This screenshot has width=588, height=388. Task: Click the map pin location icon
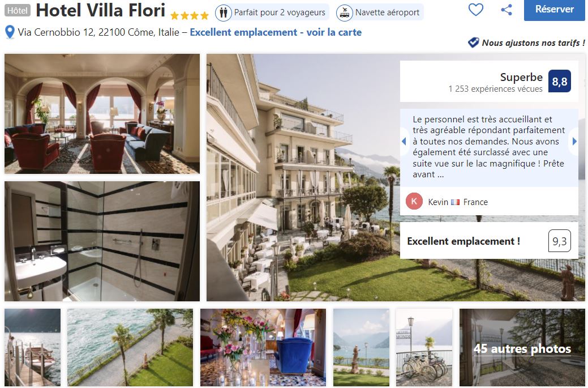point(10,32)
